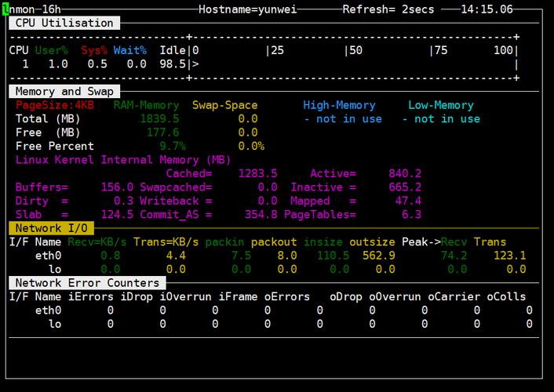Click the Network Error Counters section header
The height and width of the screenshot is (392, 554).
(87, 283)
